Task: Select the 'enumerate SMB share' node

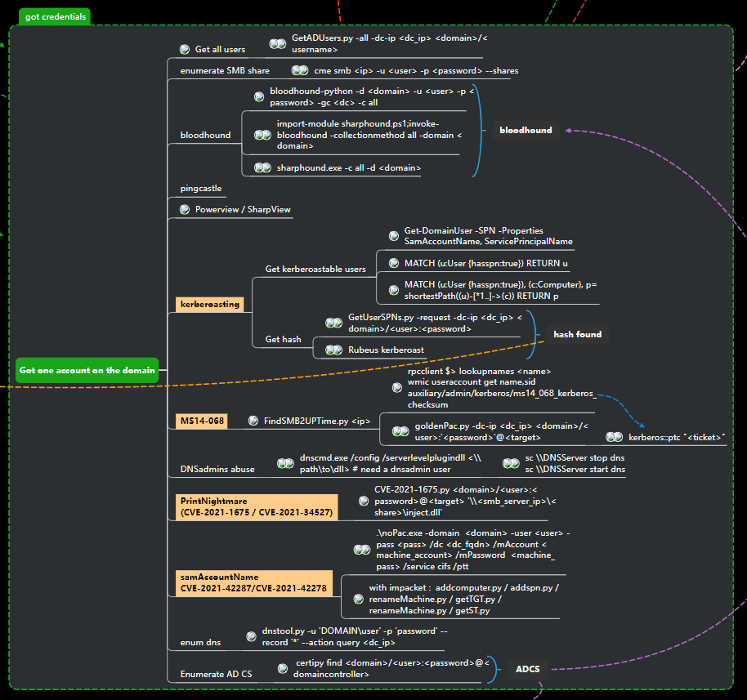Action: pyautogui.click(x=225, y=70)
